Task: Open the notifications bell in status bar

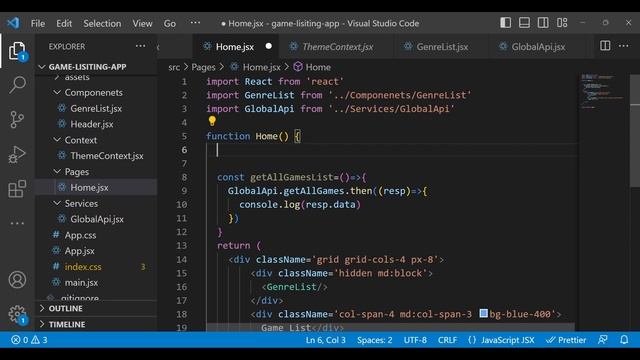Action: tap(624, 340)
